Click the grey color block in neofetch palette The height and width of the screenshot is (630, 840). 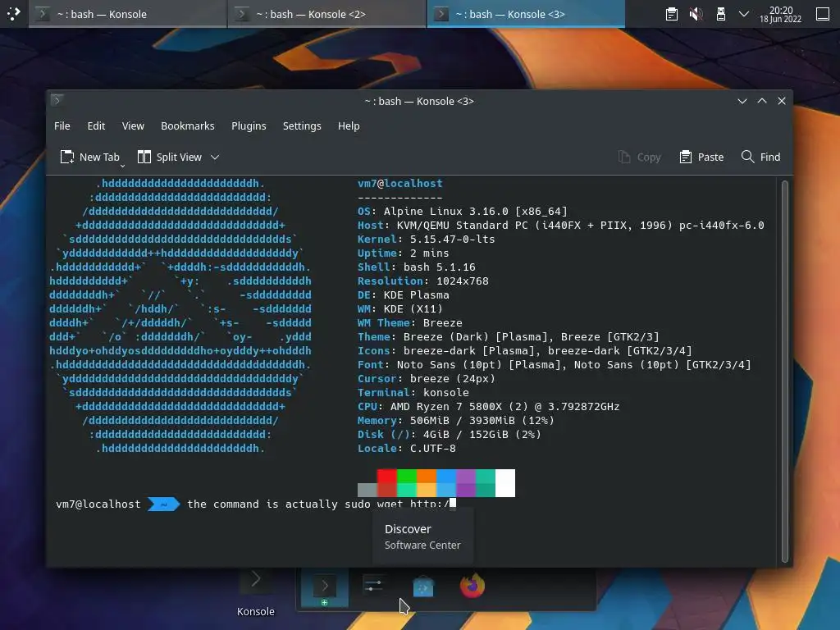367,491
